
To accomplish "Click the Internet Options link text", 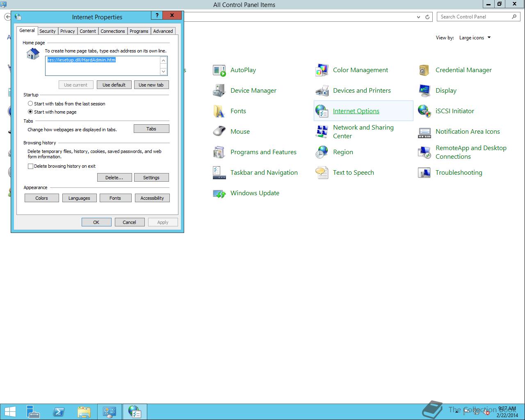I will click(356, 111).
